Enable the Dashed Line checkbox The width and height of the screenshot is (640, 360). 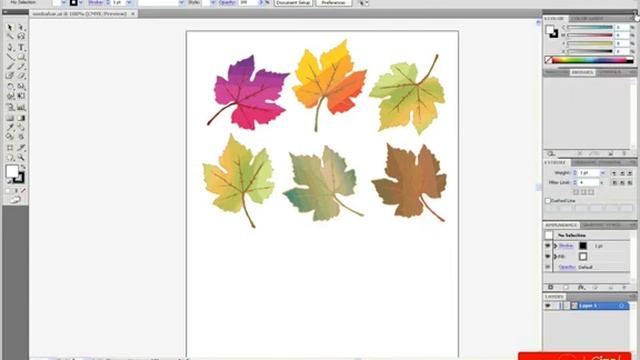click(x=548, y=201)
